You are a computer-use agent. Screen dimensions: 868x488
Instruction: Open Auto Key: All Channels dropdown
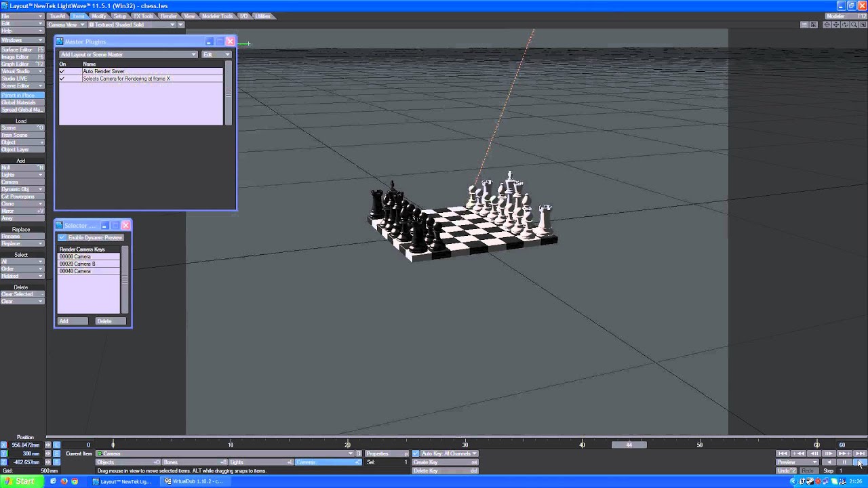click(x=450, y=453)
